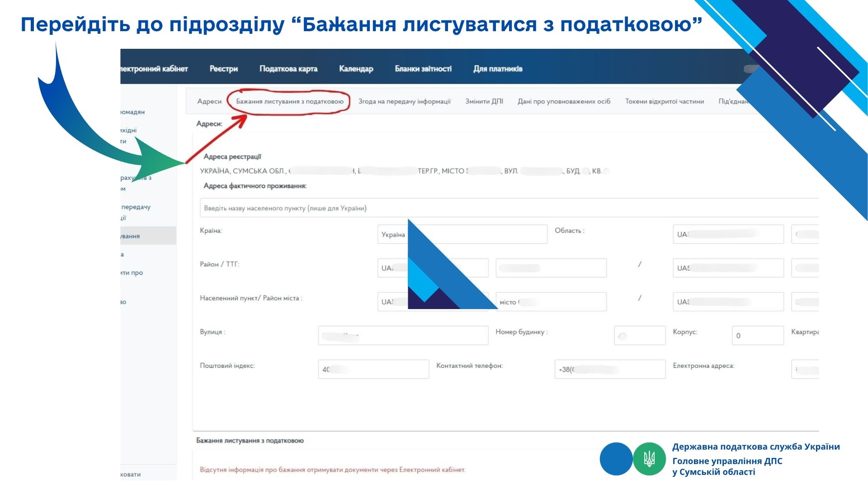The image size is (868, 488).
Task: Switch to the 'Адреси' tab
Action: click(x=209, y=102)
